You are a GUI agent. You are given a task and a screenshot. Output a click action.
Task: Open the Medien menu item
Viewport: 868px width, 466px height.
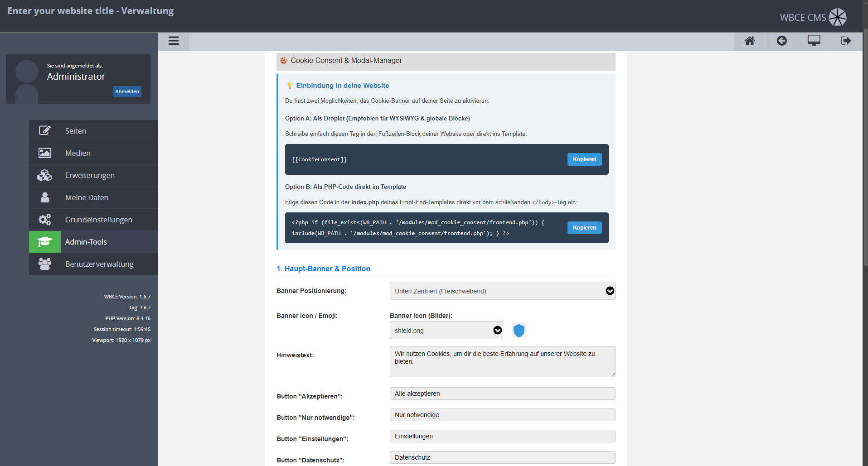pos(93,153)
